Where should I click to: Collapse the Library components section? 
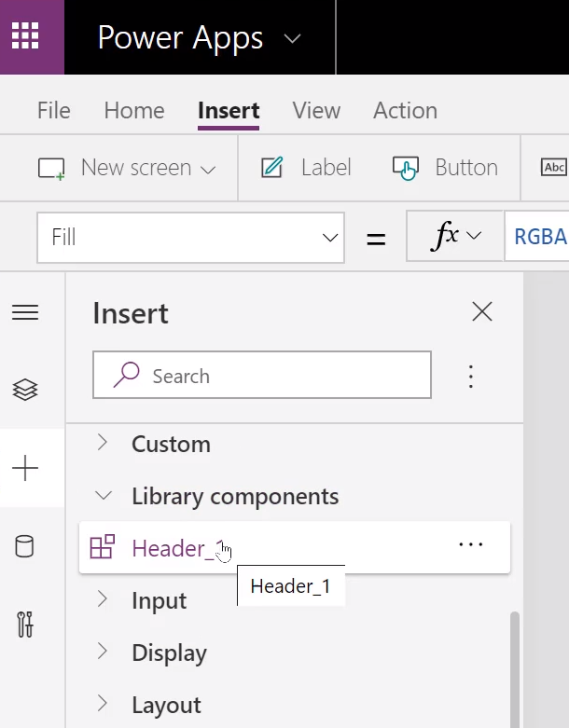pos(104,495)
